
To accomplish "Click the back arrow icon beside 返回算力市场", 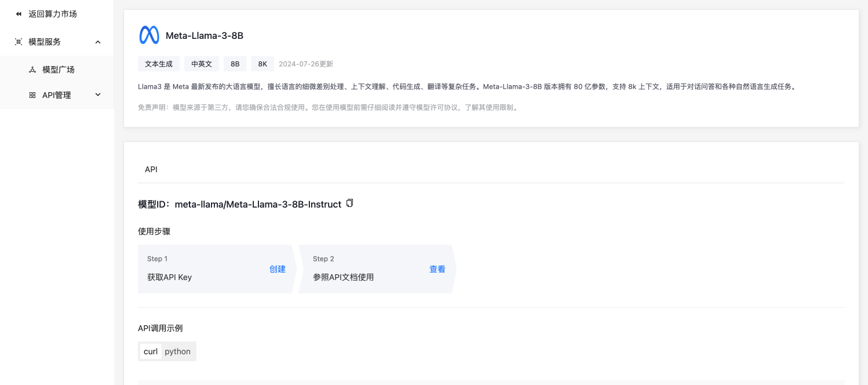I will (19, 14).
